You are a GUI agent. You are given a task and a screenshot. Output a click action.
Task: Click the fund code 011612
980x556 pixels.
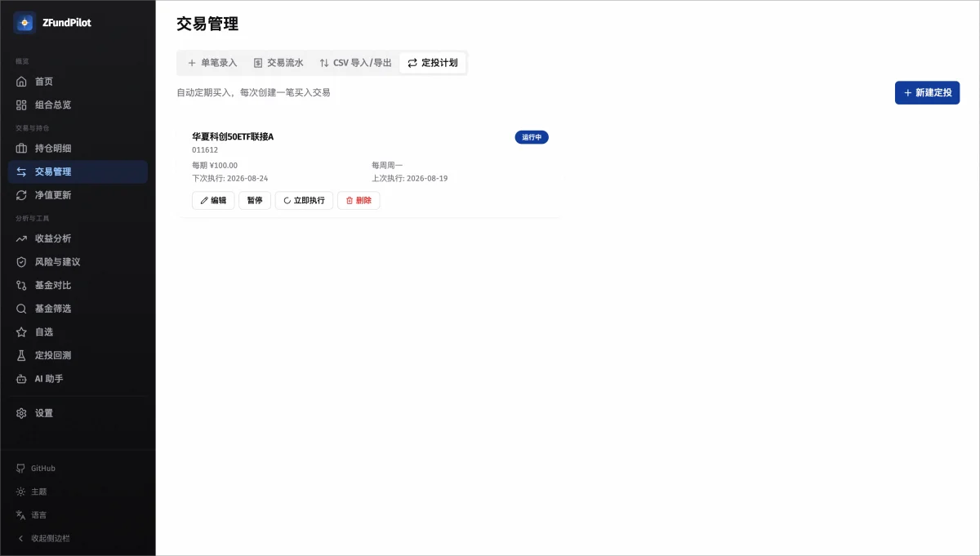(x=205, y=150)
